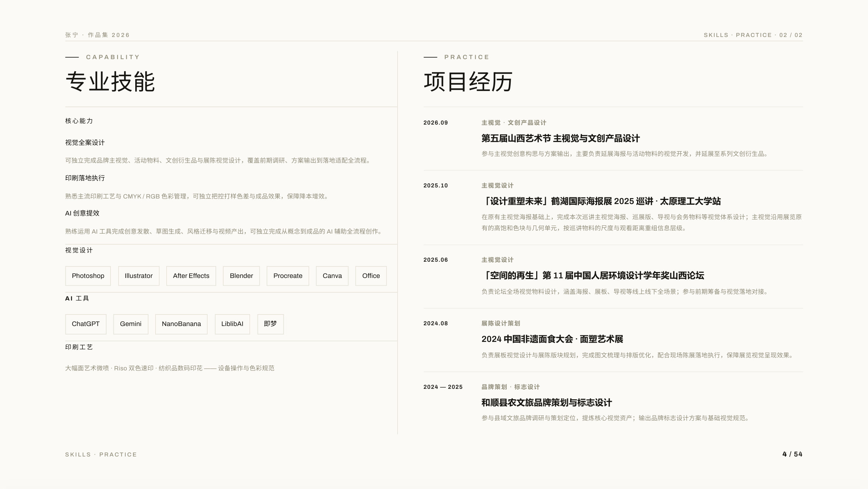Click the 即梦 tool tag
Viewport: 868px width, 489px height.
tap(270, 324)
